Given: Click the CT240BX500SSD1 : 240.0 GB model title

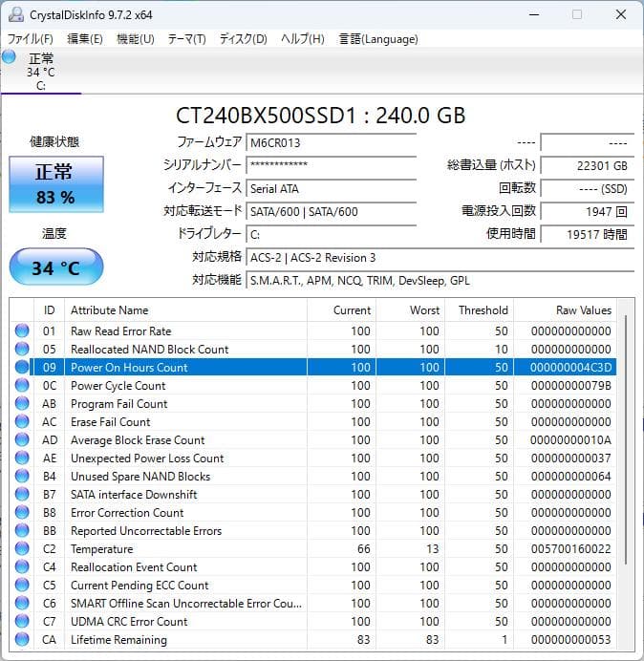Looking at the screenshot, I should pos(320,116).
